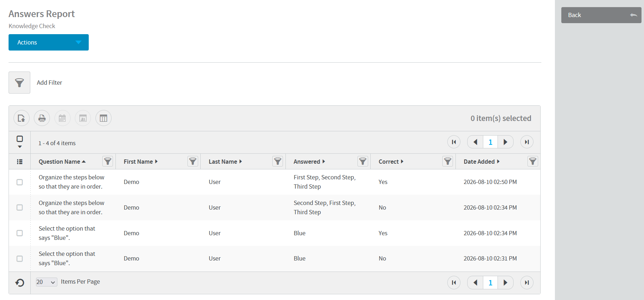Click the Add Filter label
Viewport: 644px width, 300px height.
tap(50, 83)
